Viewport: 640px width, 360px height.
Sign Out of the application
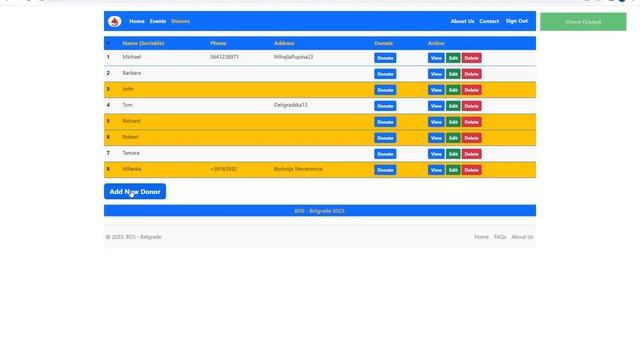[x=517, y=21]
